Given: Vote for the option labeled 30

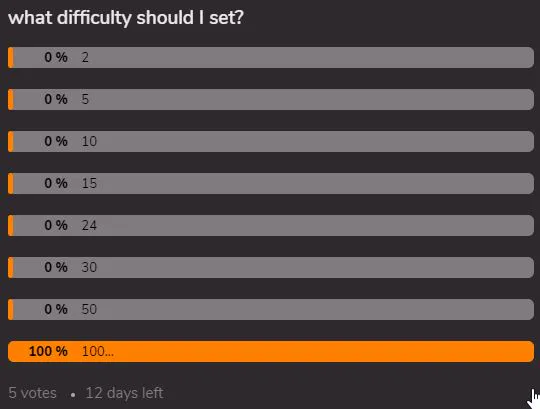Looking at the screenshot, I should (x=271, y=267).
